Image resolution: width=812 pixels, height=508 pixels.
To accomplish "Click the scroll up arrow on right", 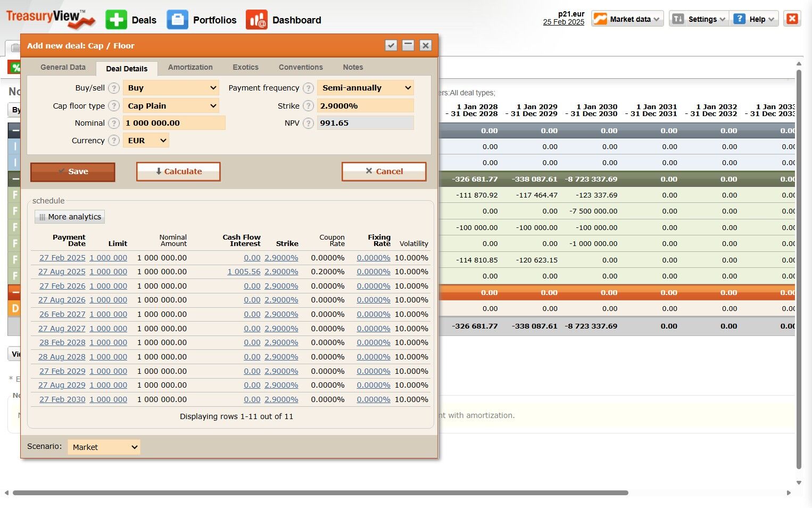I will click(799, 64).
